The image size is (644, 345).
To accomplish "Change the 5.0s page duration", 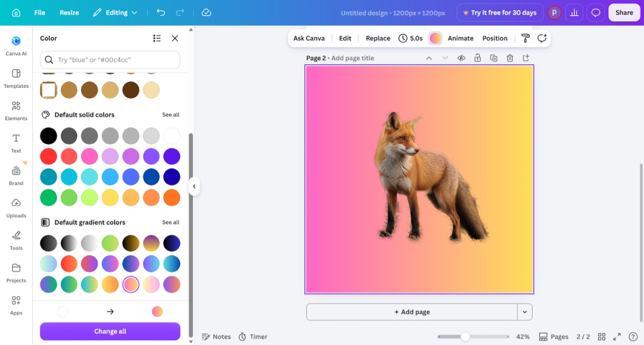I will point(411,38).
